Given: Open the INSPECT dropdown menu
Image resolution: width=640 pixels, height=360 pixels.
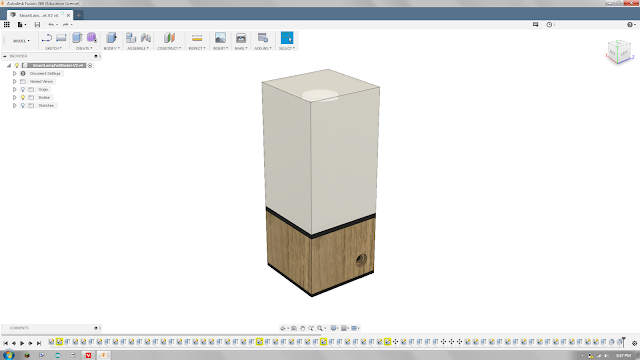Looking at the screenshot, I should click(x=197, y=48).
